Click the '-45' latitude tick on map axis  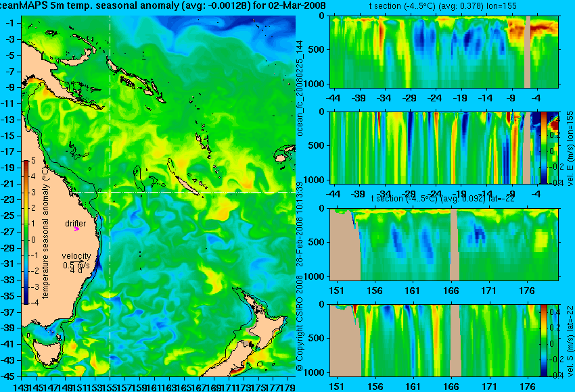pos(8,376)
